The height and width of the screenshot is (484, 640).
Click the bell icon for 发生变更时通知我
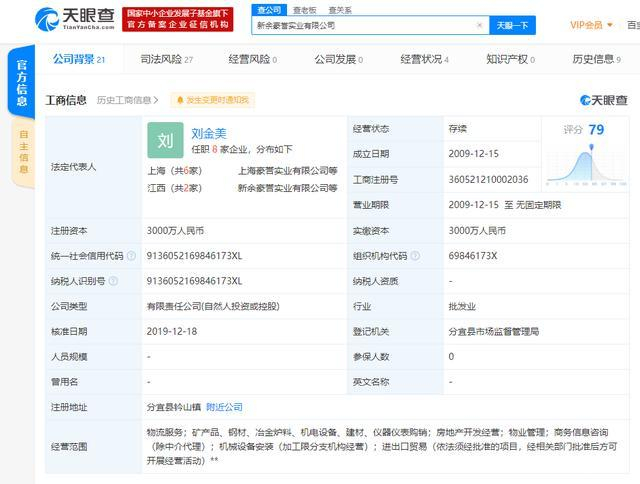click(179, 100)
